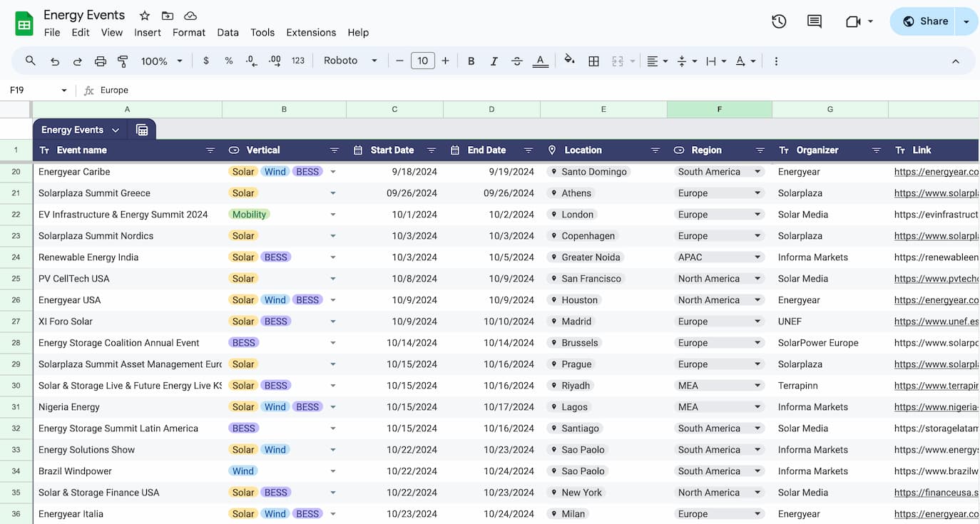
Task: Click the font size input field
Action: 422,61
